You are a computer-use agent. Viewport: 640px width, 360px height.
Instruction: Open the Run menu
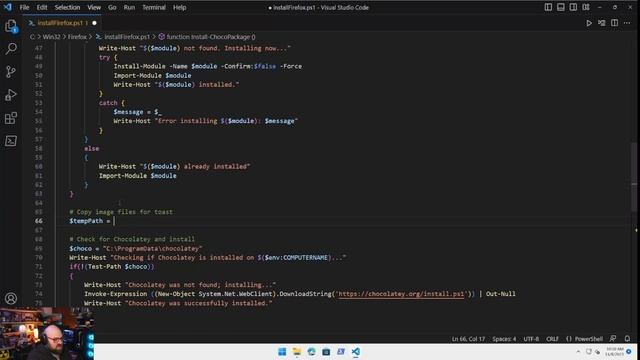129,7
